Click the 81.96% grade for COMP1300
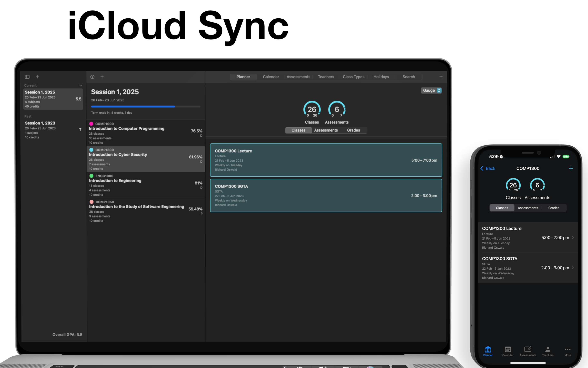The height and width of the screenshot is (368, 588). click(x=196, y=157)
